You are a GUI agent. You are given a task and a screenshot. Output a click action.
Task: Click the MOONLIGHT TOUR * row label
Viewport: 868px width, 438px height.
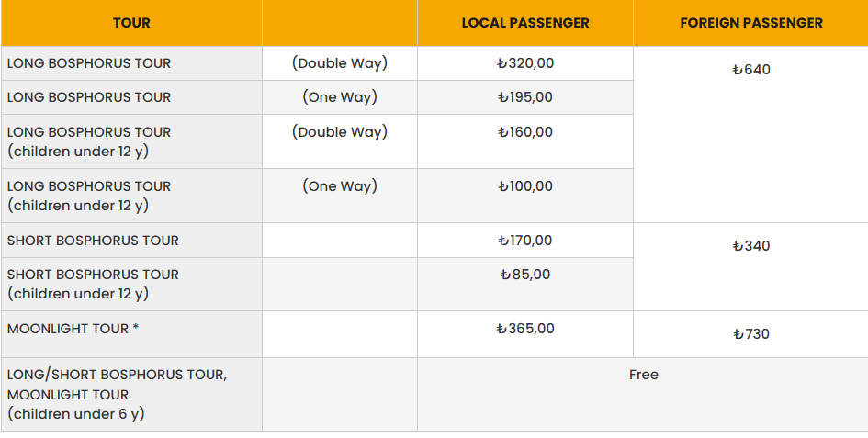(x=73, y=329)
